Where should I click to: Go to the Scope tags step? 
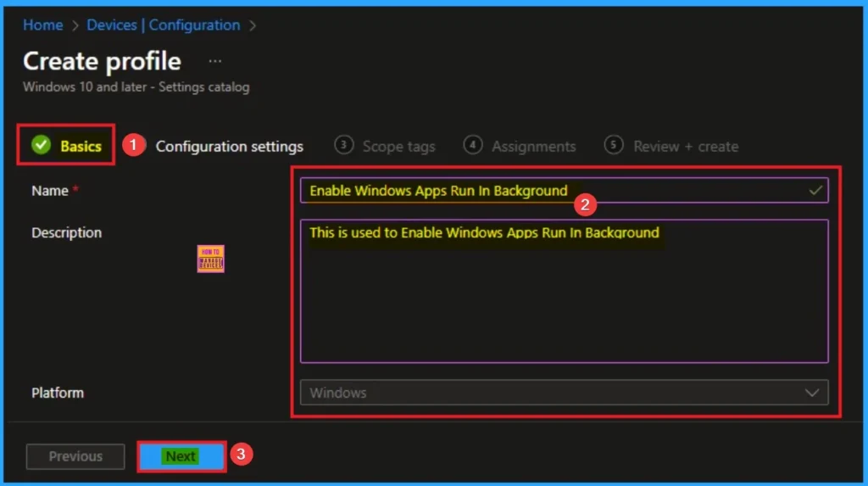click(398, 147)
